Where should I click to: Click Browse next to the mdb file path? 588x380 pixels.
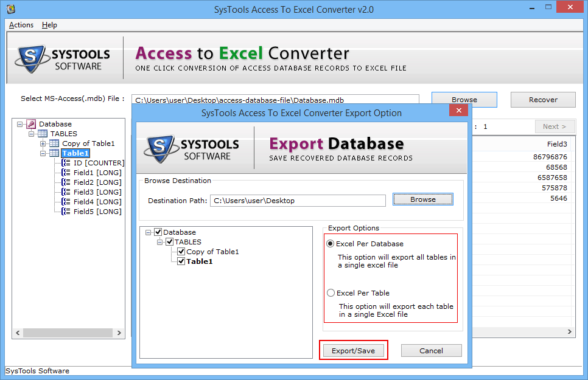coord(464,100)
